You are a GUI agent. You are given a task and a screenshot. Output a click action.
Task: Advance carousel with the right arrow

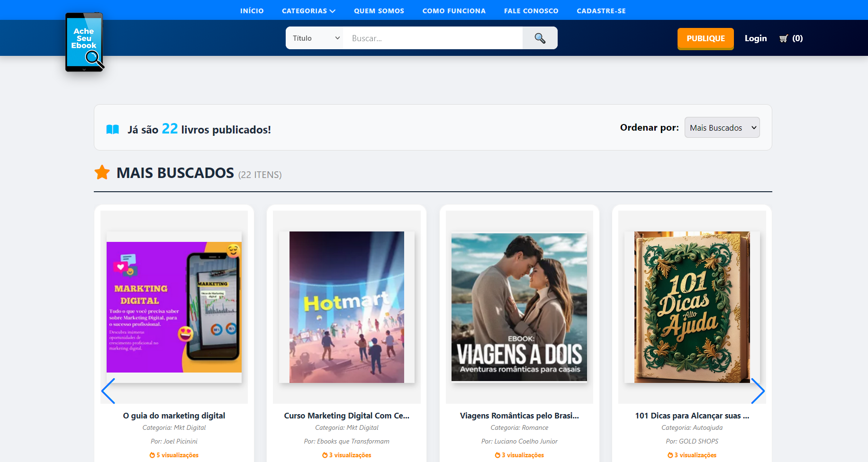click(x=759, y=391)
